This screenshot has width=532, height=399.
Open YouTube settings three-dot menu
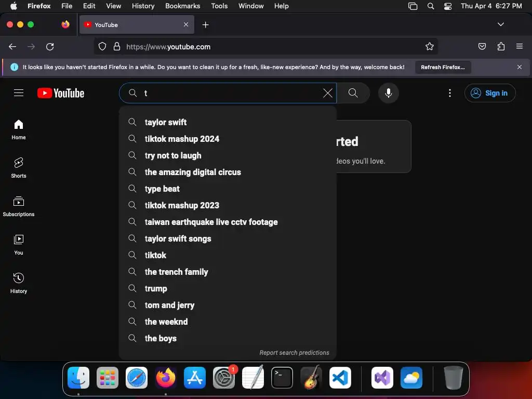click(x=450, y=93)
